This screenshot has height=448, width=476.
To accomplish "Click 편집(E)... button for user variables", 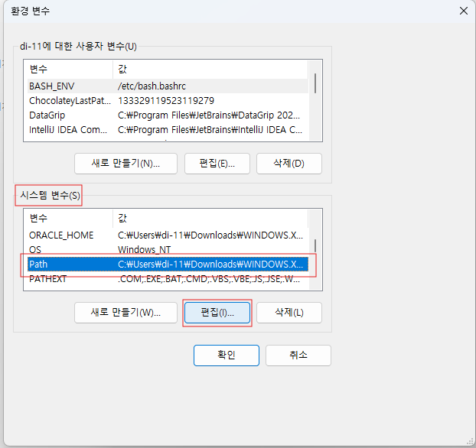I will tap(217, 164).
